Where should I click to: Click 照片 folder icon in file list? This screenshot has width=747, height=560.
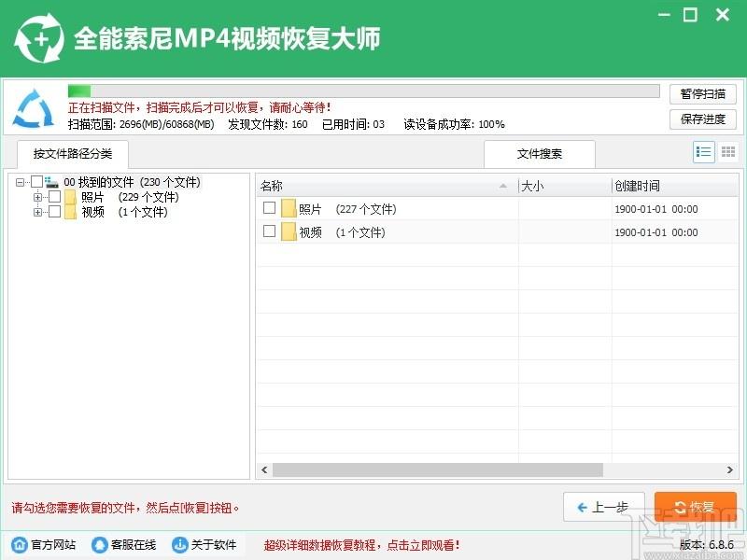pyautogui.click(x=289, y=209)
